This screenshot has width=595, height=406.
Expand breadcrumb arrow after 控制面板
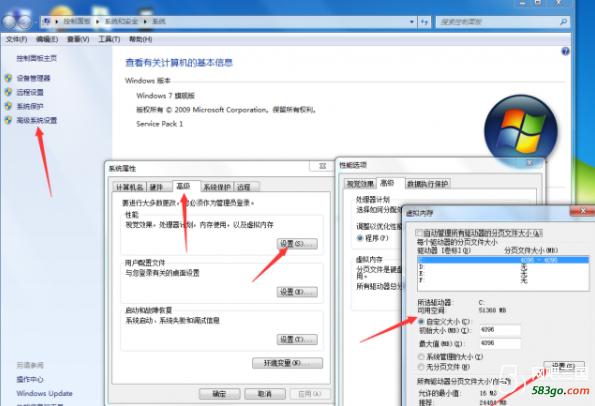(98, 22)
